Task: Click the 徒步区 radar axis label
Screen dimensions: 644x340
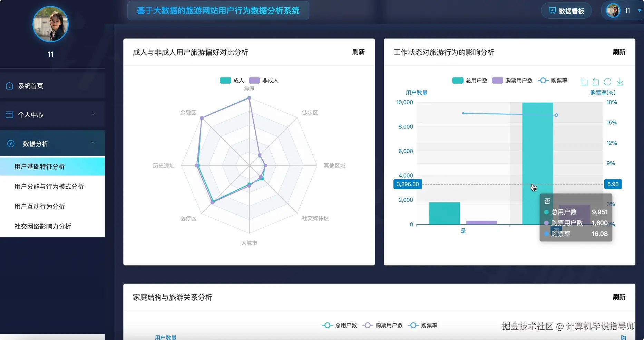Action: (310, 113)
